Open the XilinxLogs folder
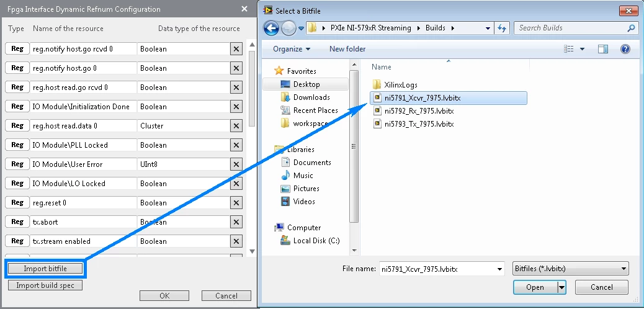The image size is (644, 309). 400,85
